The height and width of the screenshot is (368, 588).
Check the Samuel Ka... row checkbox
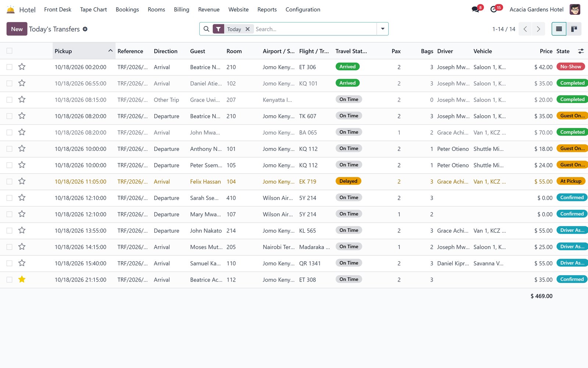[x=10, y=263]
